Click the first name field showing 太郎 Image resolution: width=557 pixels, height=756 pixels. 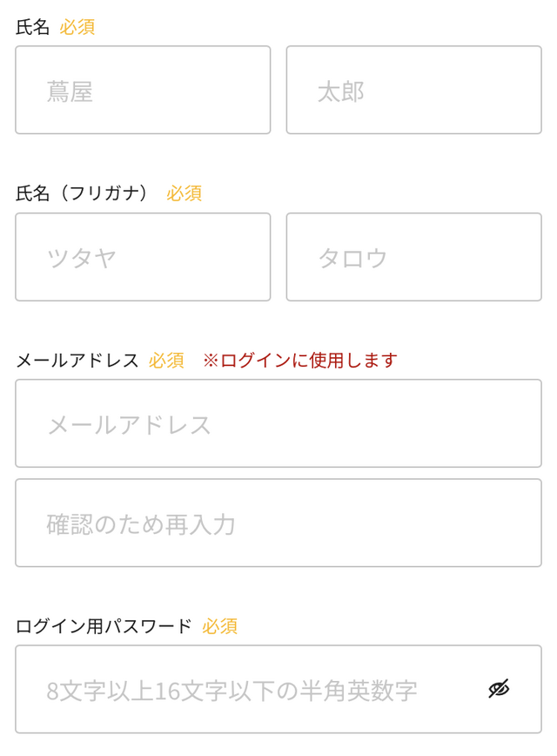pyautogui.click(x=413, y=91)
